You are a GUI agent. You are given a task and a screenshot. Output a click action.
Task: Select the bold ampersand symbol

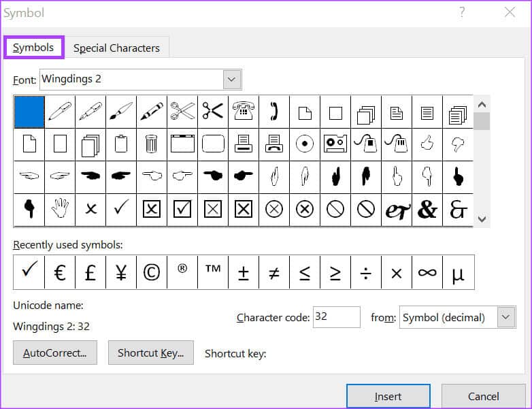pyautogui.click(x=427, y=209)
